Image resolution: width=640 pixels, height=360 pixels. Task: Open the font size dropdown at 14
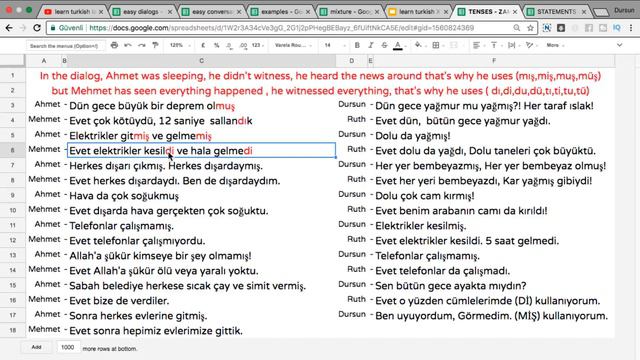(x=335, y=45)
